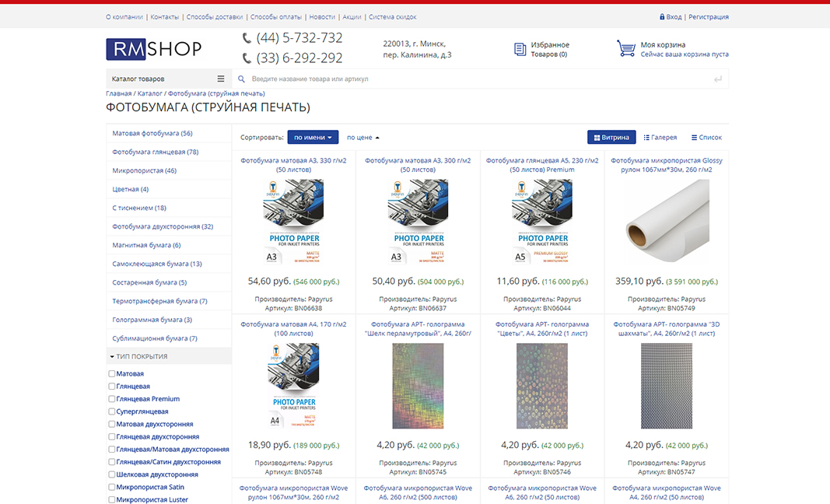Switch to Список view
Viewport: 830px width, 504px height.
(706, 138)
